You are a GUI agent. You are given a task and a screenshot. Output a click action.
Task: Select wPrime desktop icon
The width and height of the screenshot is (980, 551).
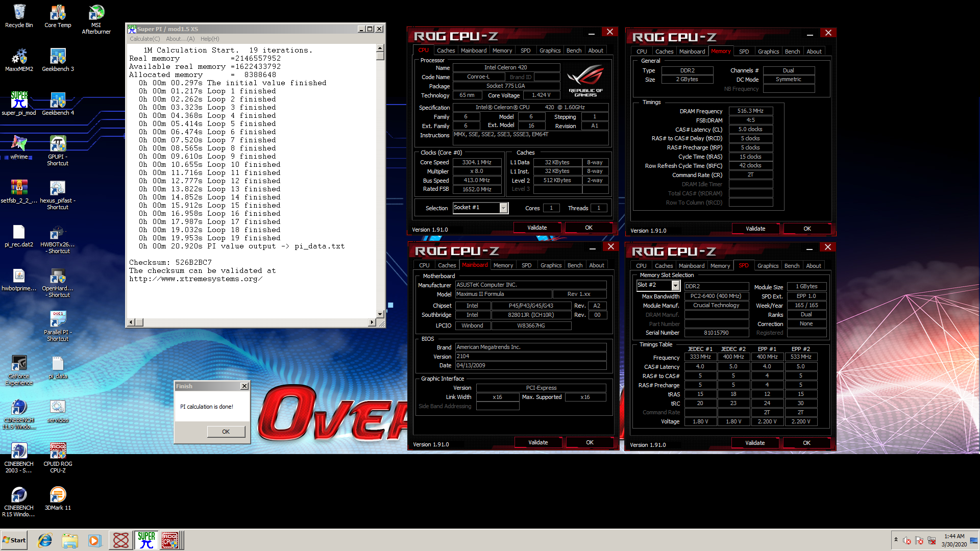click(19, 147)
